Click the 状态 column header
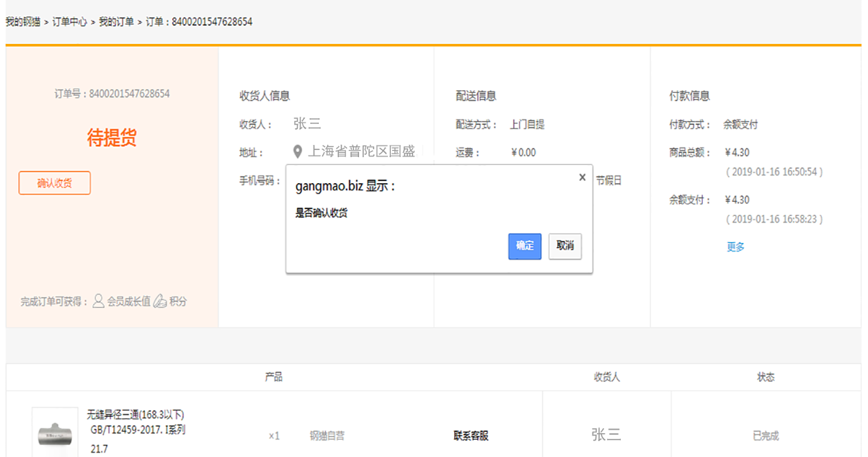 coord(766,376)
